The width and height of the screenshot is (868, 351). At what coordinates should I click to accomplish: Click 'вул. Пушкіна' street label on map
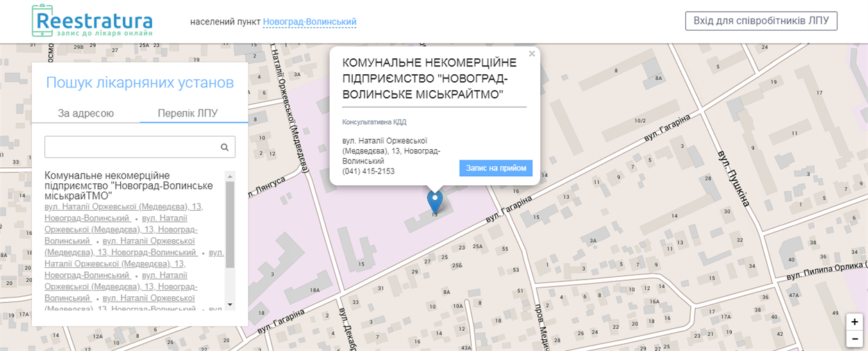(x=735, y=178)
